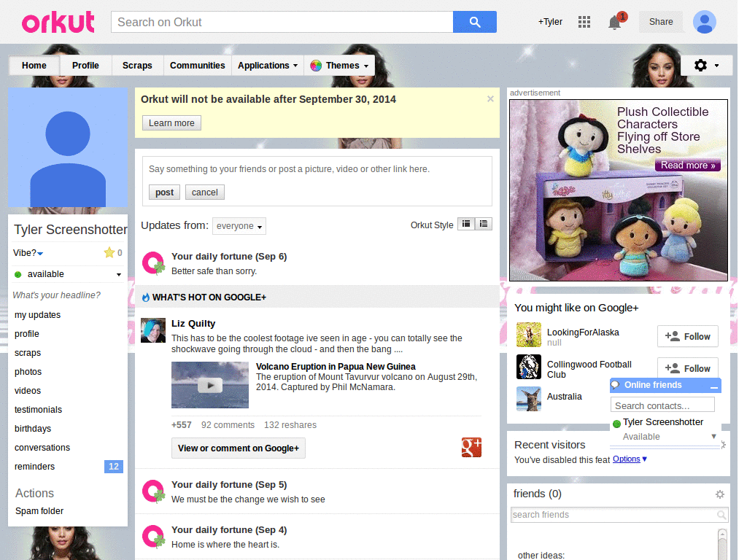
Task: Open friends panel gear settings
Action: tap(720, 494)
